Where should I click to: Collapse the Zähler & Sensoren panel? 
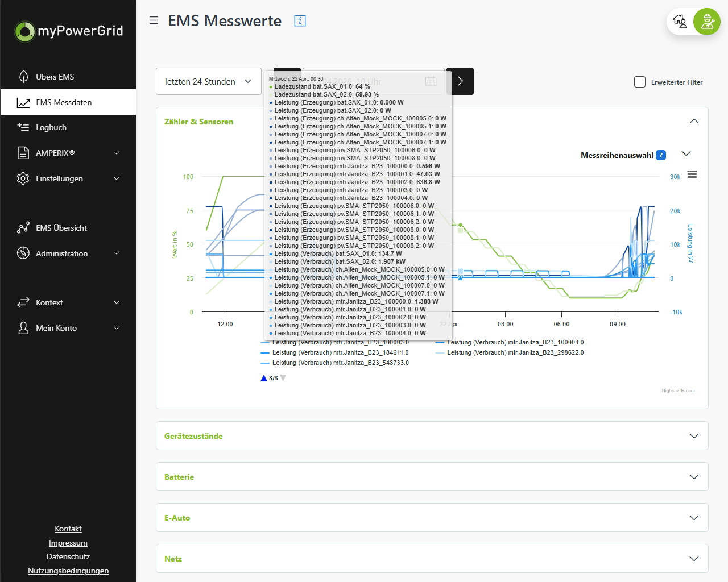click(x=694, y=121)
